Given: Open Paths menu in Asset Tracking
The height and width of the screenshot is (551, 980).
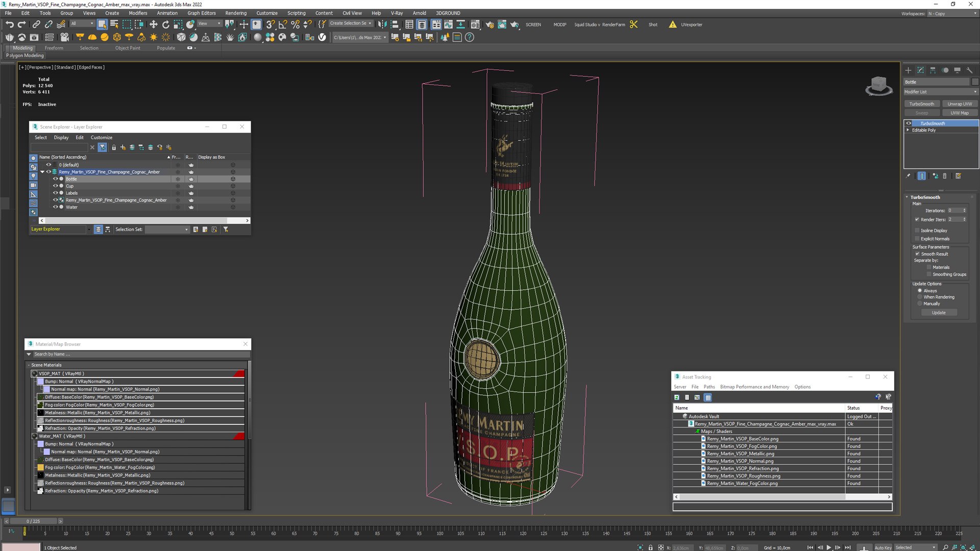Looking at the screenshot, I should coord(709,387).
